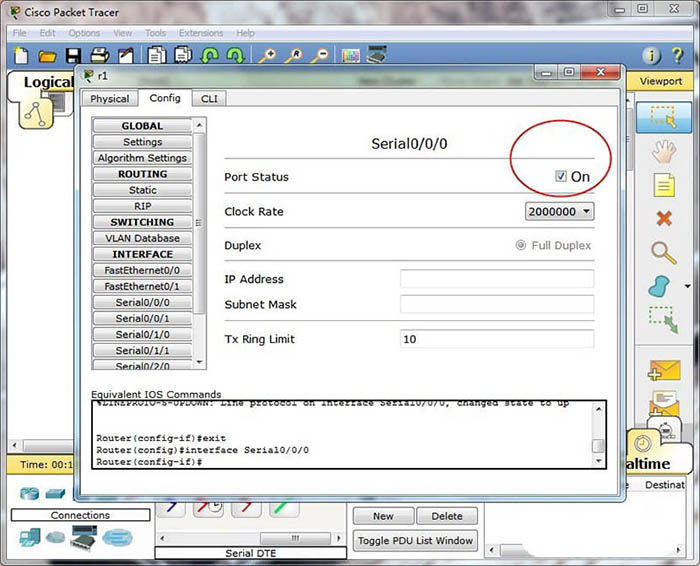Click the Realtime mode clock icon
Image resolution: width=700 pixels, height=566 pixels.
643,444
